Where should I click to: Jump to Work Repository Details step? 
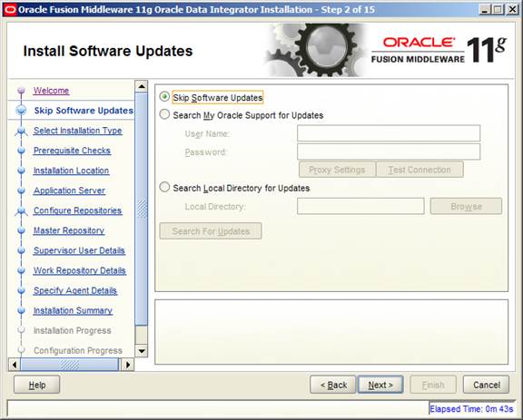(79, 270)
